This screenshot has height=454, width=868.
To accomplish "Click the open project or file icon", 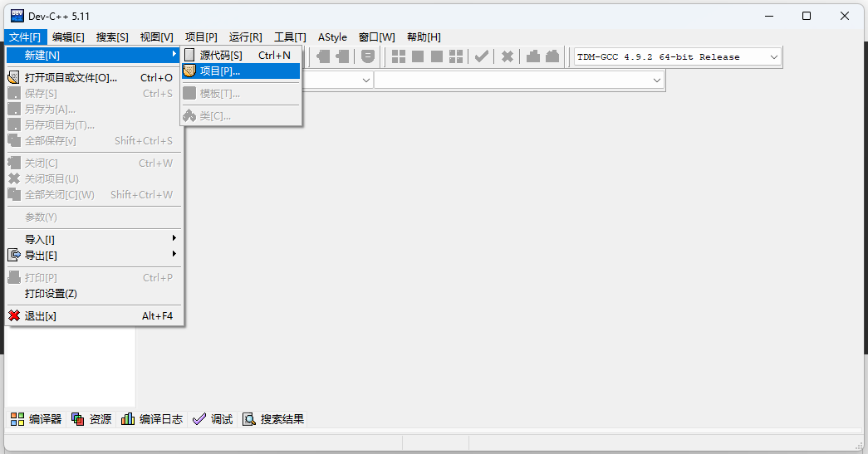I will click(x=14, y=78).
